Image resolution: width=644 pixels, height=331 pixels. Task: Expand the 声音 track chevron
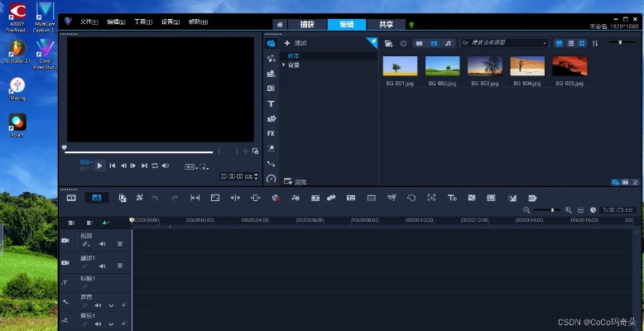111,306
